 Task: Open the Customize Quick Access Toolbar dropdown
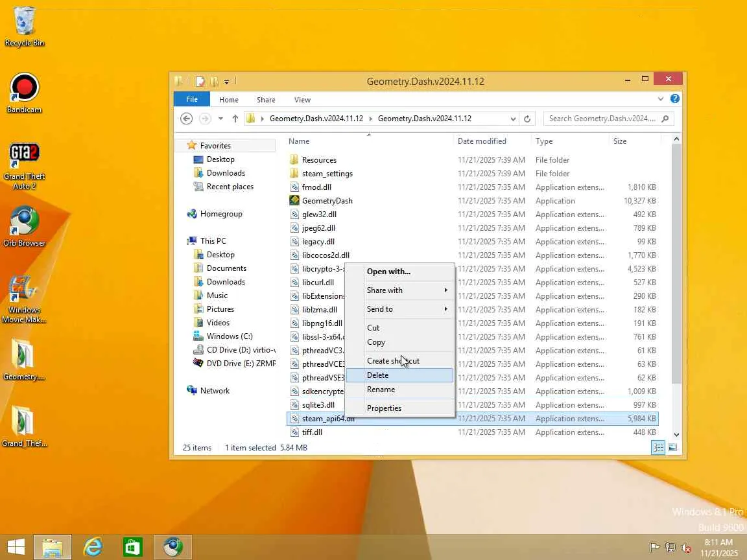tap(227, 82)
